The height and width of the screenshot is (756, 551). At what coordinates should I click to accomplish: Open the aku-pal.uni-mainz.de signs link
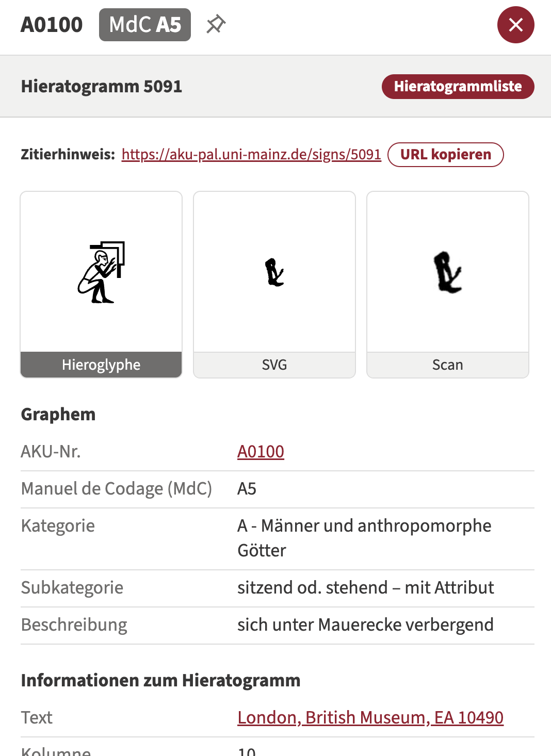click(x=251, y=154)
